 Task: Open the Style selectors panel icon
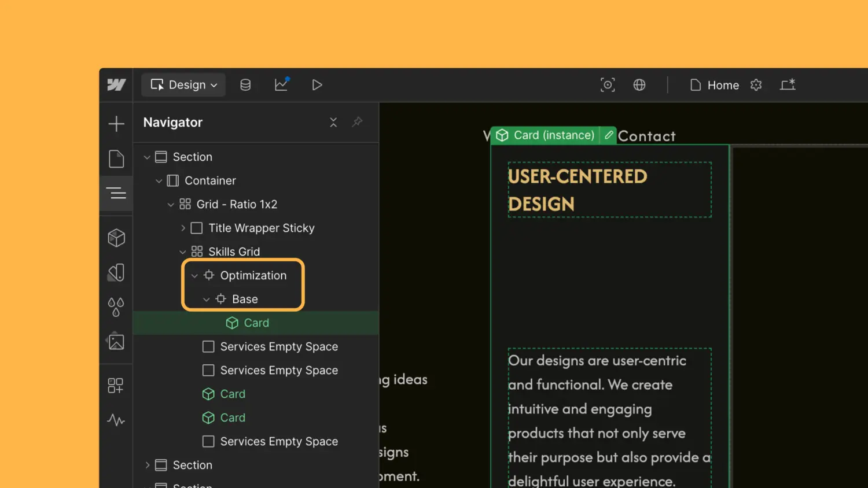[116, 272]
